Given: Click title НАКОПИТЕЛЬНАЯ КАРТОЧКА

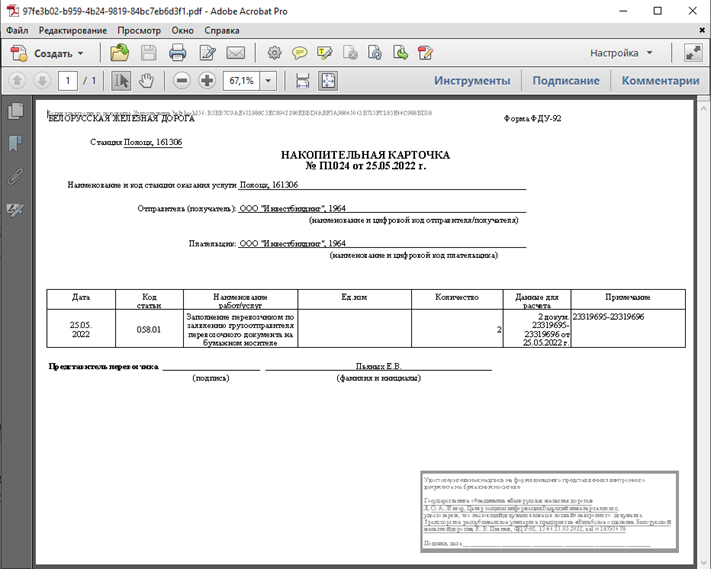Looking at the screenshot, I should (365, 155).
